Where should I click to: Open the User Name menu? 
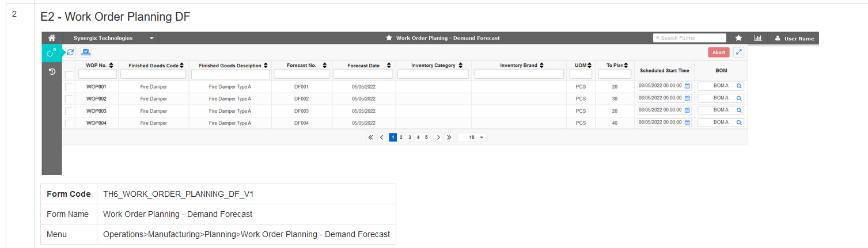[x=794, y=39]
